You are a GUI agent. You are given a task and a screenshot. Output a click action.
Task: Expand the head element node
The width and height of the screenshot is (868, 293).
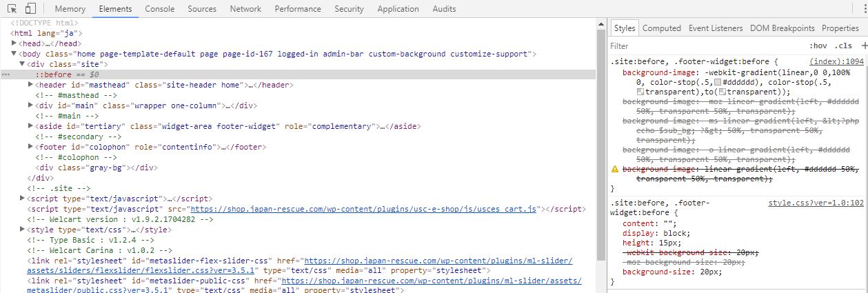14,43
